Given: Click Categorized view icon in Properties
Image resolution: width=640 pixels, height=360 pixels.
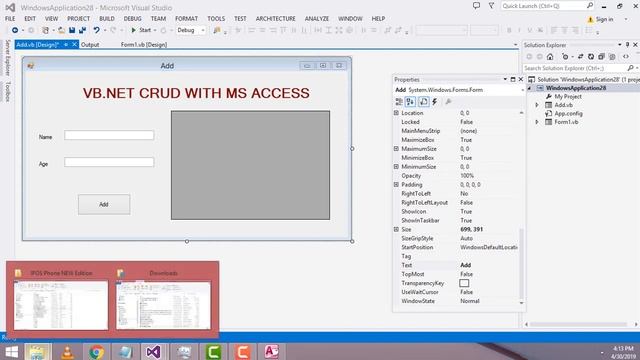Looking at the screenshot, I should coord(399,102).
